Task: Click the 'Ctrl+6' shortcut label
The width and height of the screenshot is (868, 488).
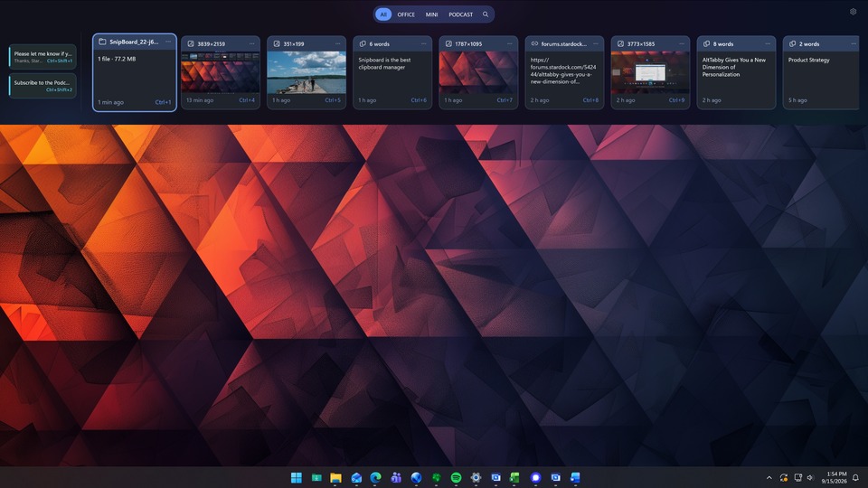Action: pos(419,100)
